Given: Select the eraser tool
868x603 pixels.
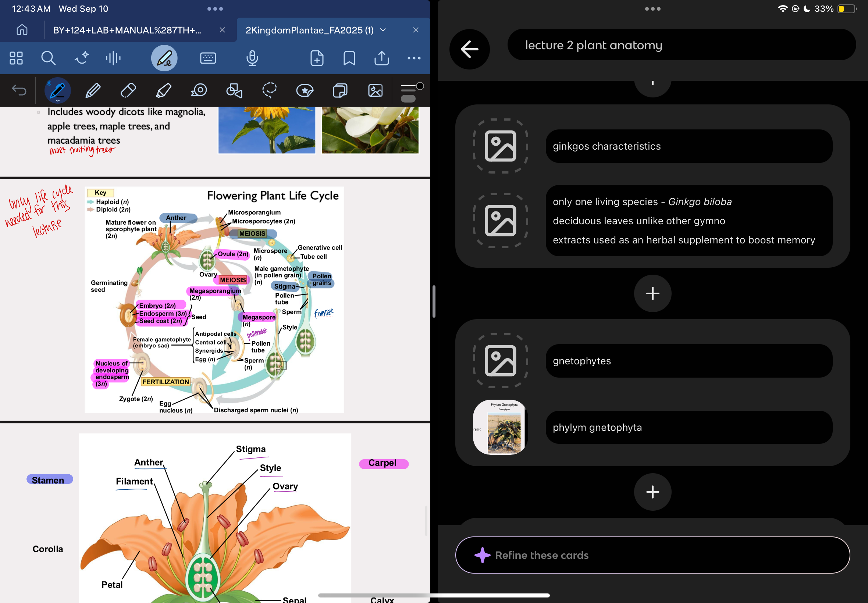Looking at the screenshot, I should pos(128,91).
